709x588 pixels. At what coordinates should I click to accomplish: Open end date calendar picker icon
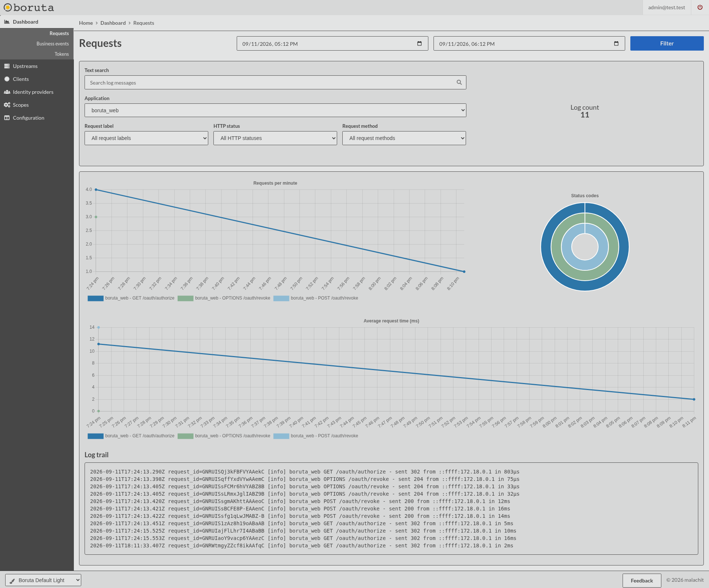616,44
